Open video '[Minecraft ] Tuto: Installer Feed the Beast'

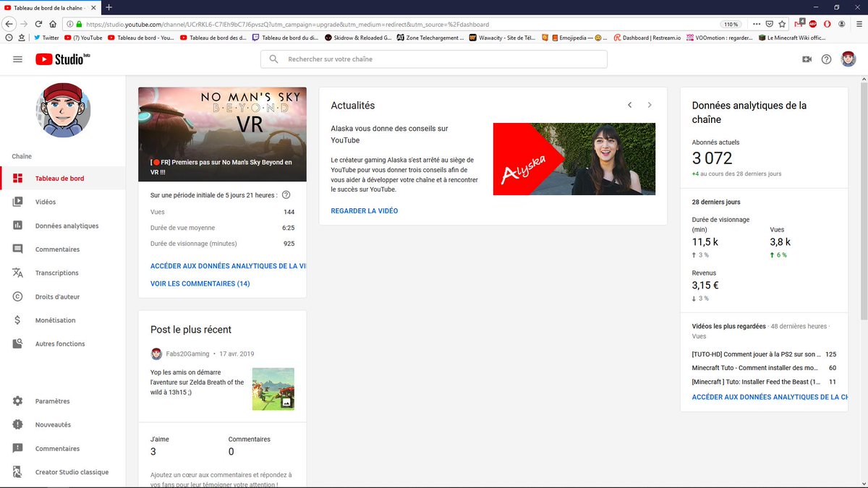(x=756, y=382)
